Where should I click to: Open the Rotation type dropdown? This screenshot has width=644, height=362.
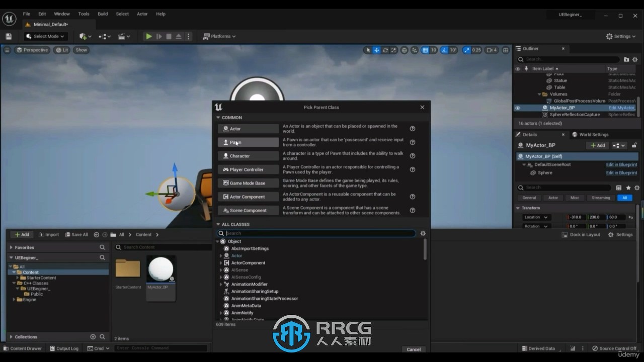[536, 226]
